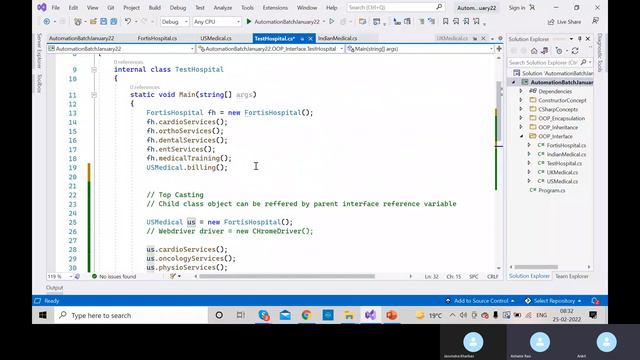Viewport: 640px width, 360px height.
Task: Open PowerPoint from the taskbar
Action: click(x=391, y=315)
